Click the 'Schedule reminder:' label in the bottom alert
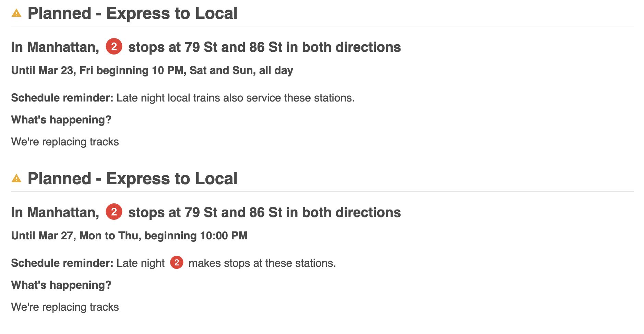Screen dimensions: 644x334 coord(62,263)
